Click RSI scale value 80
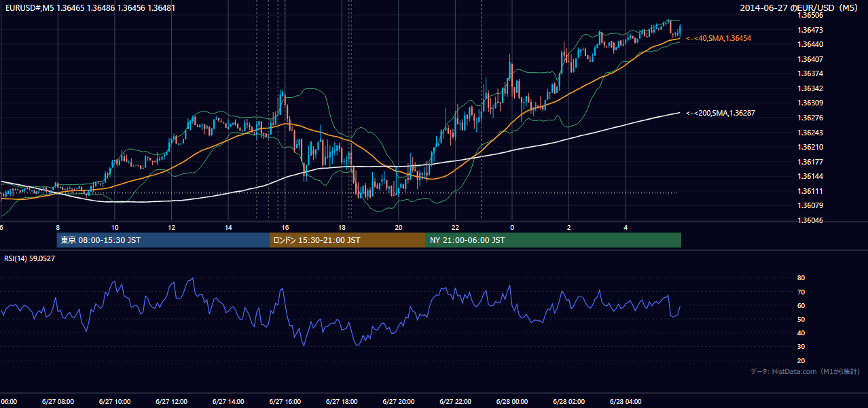The image size is (868, 408). [x=801, y=278]
